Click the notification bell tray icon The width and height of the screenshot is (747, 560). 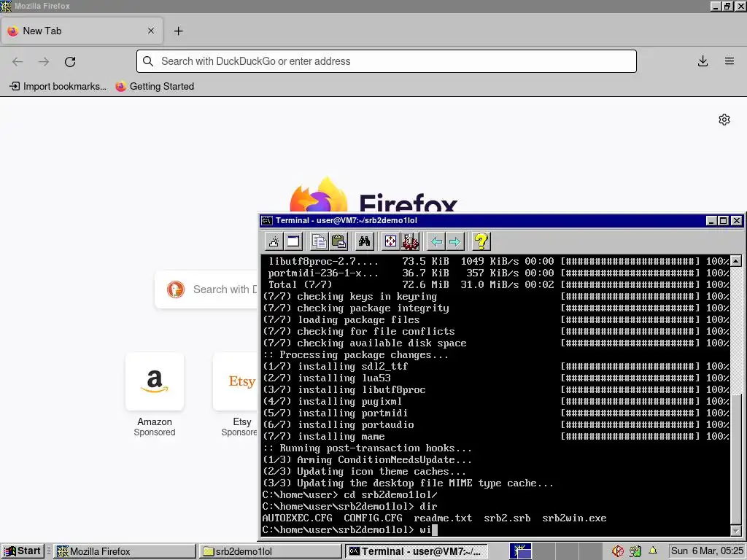pyautogui.click(x=653, y=551)
